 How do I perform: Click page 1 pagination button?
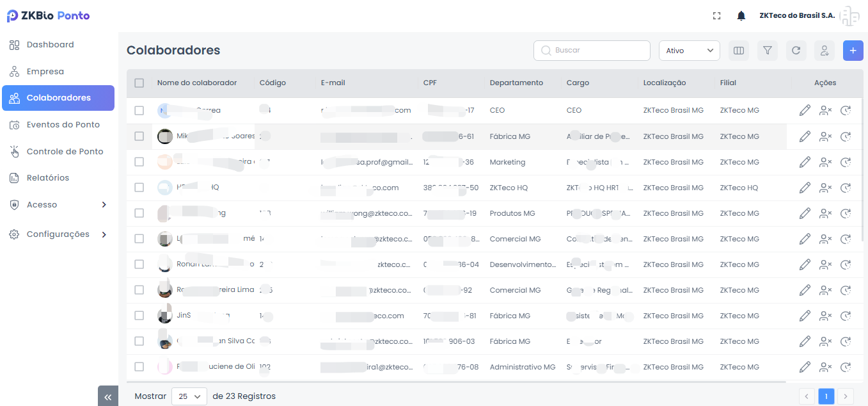tap(826, 397)
